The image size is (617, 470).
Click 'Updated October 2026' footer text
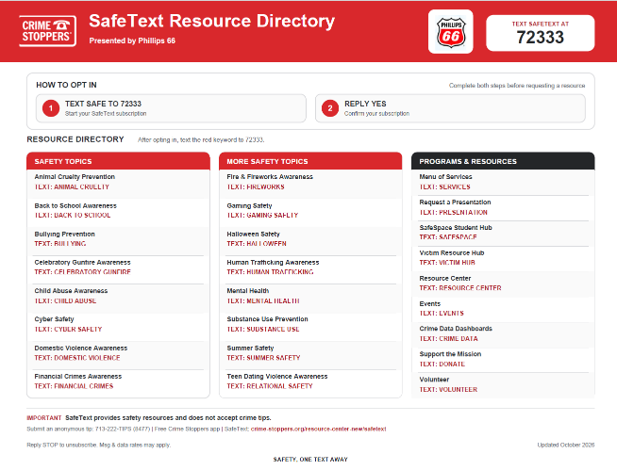pos(566,445)
